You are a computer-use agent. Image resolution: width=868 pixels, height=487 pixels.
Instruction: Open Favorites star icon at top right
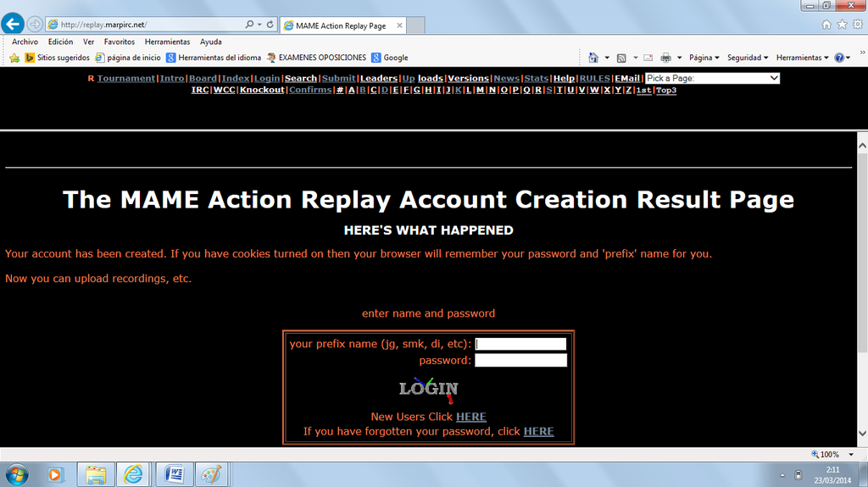[842, 25]
